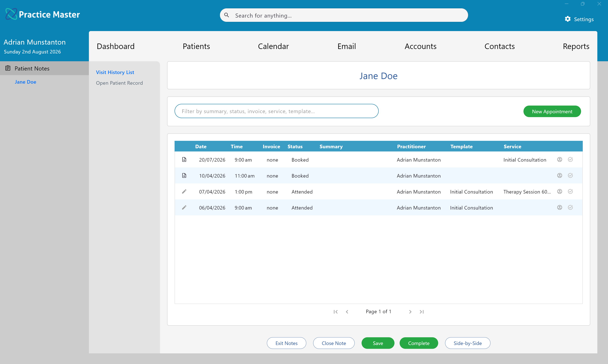Click the search magnifier icon
The height and width of the screenshot is (364, 608).
click(227, 15)
